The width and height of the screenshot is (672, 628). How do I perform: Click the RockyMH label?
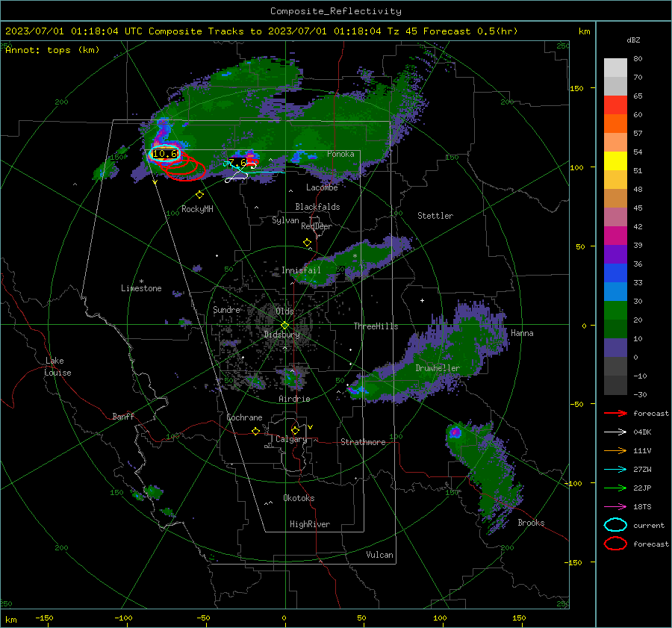coord(197,209)
